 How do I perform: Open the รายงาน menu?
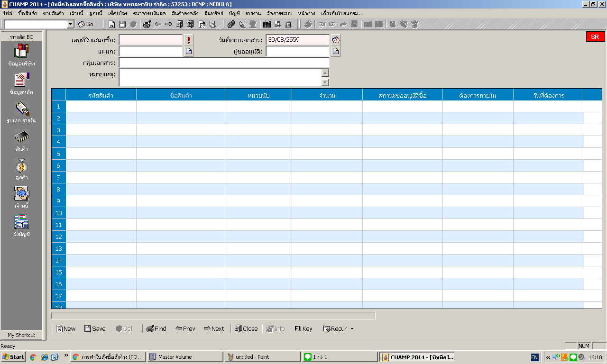click(x=253, y=13)
